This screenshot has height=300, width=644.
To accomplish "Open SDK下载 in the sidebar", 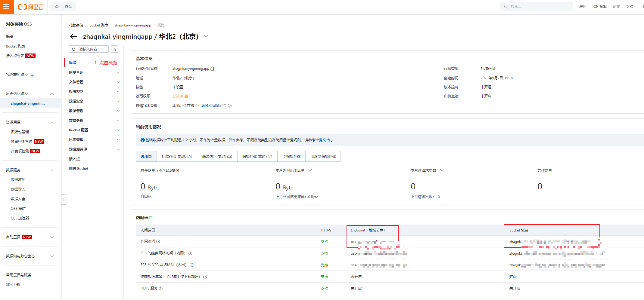I will coord(13,285).
